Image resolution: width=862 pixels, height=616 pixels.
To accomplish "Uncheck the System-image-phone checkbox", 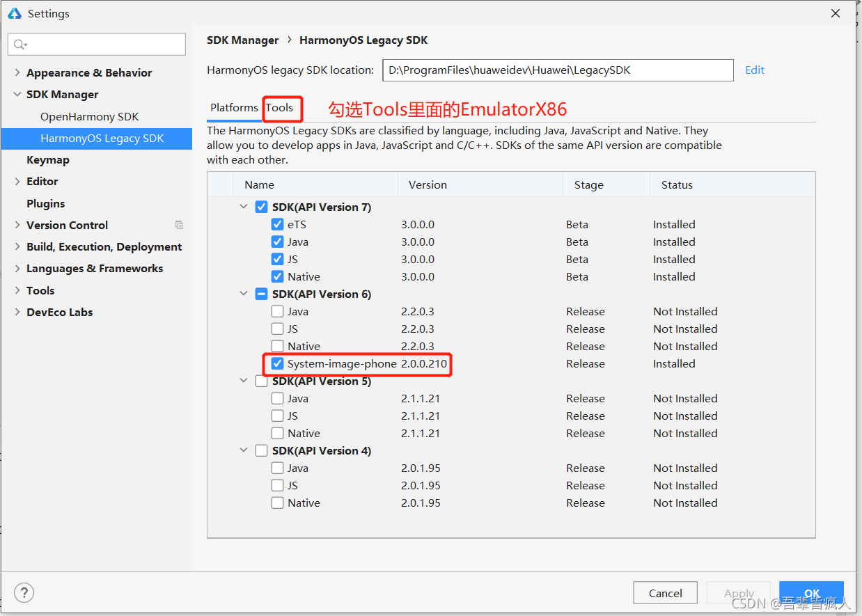I will click(x=277, y=363).
